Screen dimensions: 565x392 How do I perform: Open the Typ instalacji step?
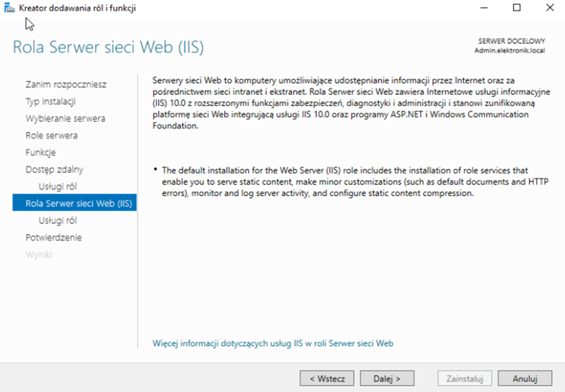[x=51, y=102]
